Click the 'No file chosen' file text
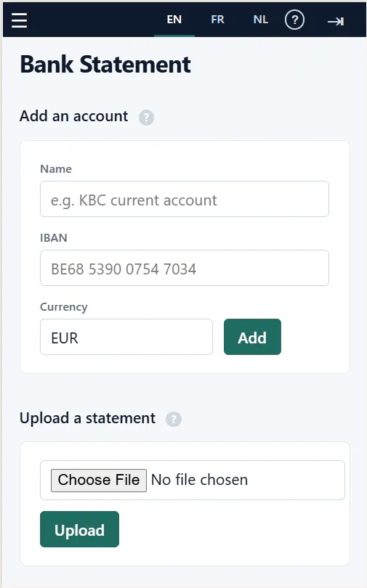Viewport: 367px width, 588px height. click(x=200, y=480)
